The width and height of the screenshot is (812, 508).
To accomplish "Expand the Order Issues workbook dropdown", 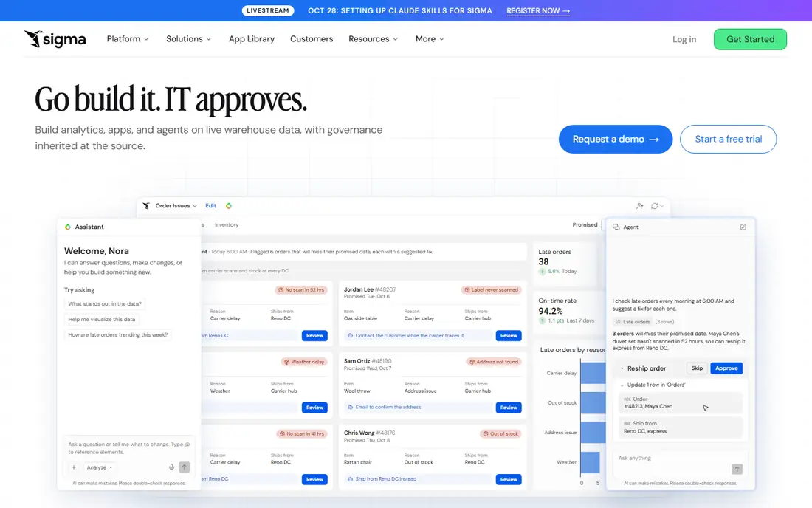I will [176, 205].
